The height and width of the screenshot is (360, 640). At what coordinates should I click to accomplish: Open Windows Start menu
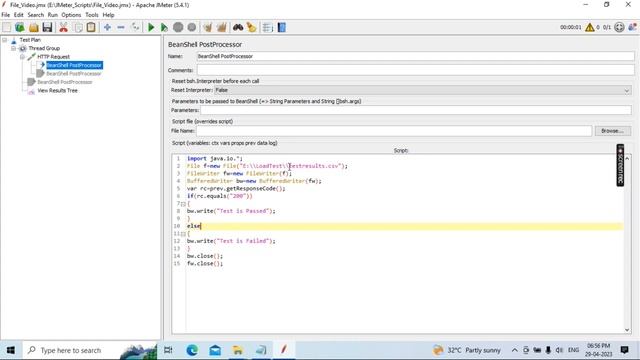(11, 350)
